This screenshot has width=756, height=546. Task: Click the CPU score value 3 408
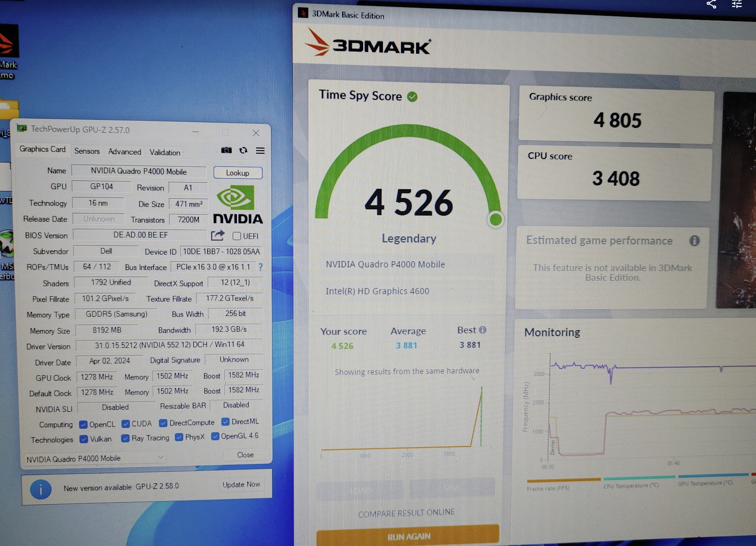[616, 178]
